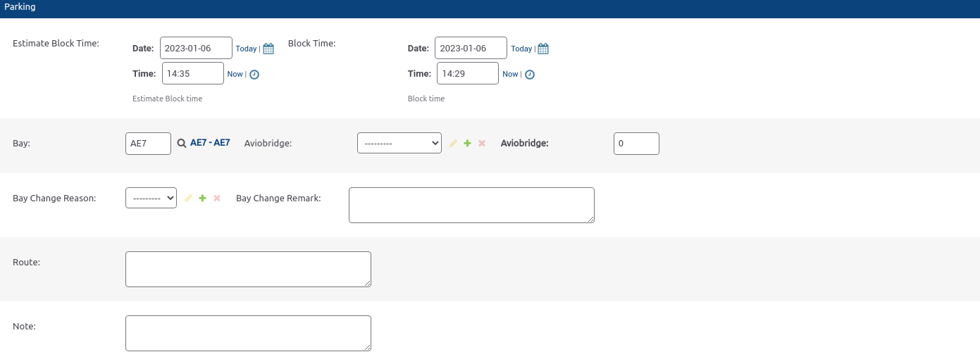Click inside the Route text area
This screenshot has height=359, width=980.
point(248,269)
